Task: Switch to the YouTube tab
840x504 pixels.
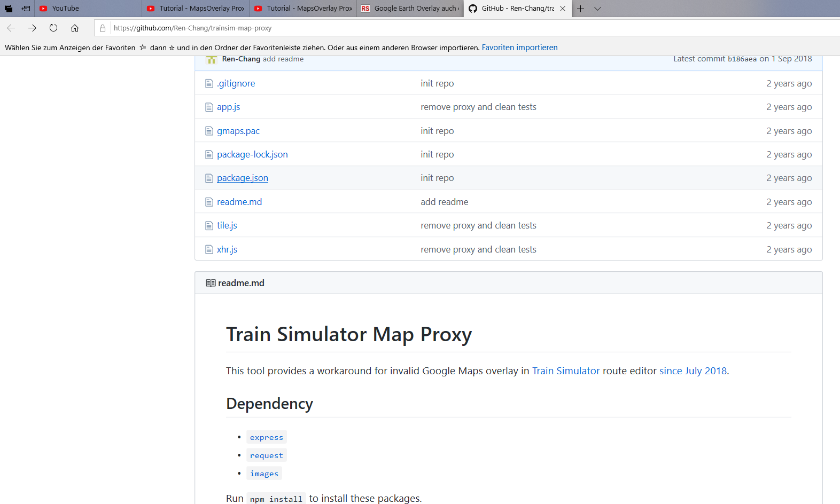Action: (x=65, y=9)
